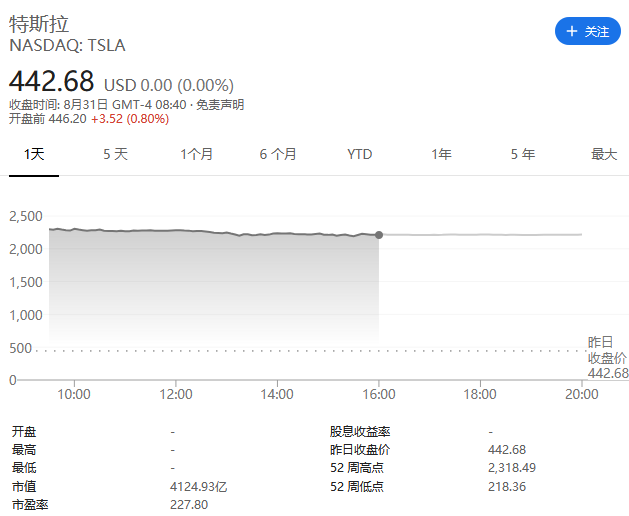629x516 pixels.
Task: Click the plus icon in 关注 button
Action: pyautogui.click(x=572, y=32)
